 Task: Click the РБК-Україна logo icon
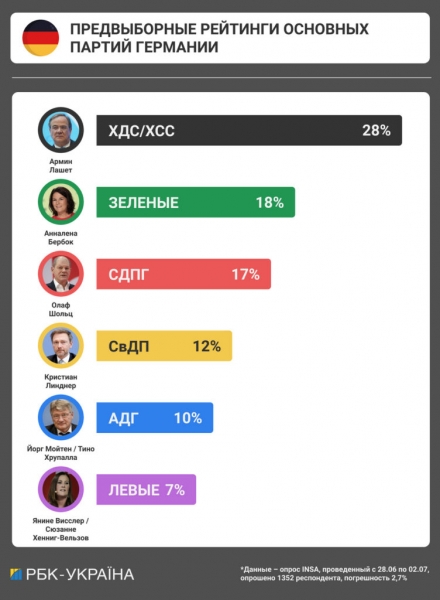16,574
